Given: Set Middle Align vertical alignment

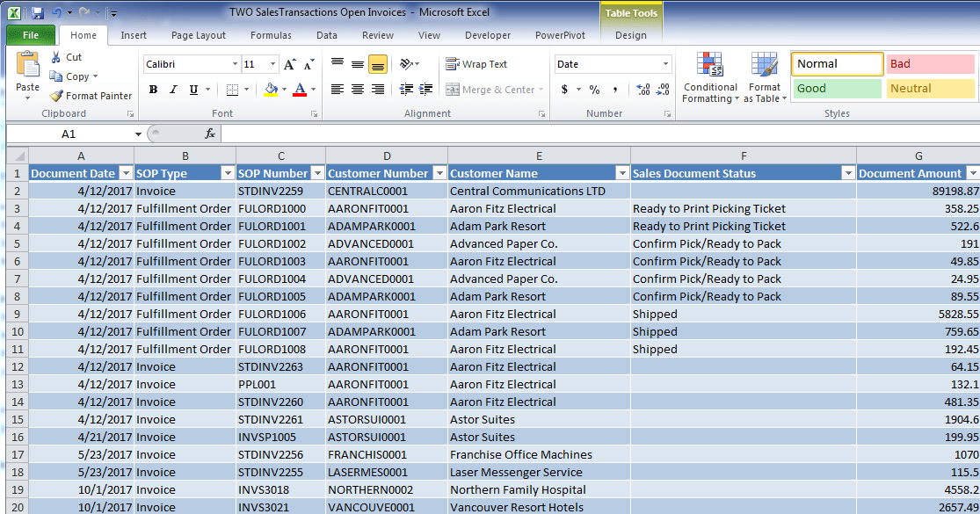Looking at the screenshot, I should [358, 64].
